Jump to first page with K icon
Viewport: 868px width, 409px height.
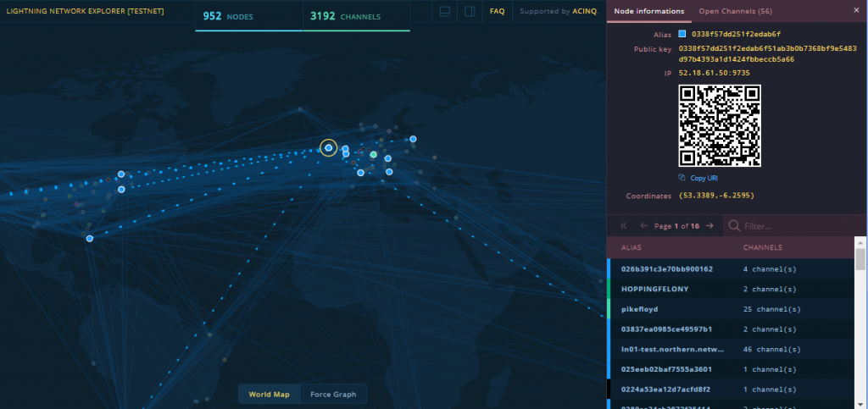[624, 225]
